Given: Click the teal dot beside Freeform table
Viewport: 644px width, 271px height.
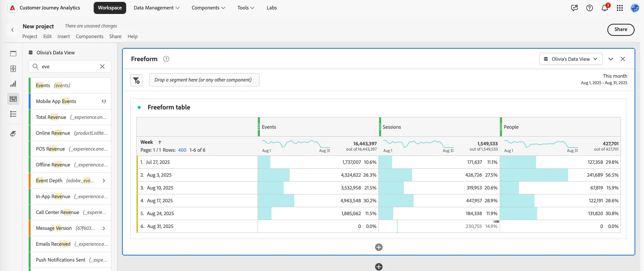Looking at the screenshot, I should 139,108.
